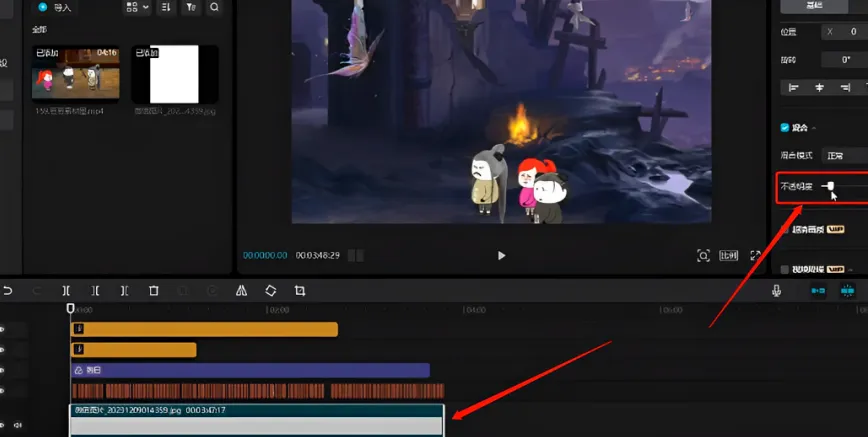Click the crop icon in timeline toolbar
The width and height of the screenshot is (868, 437).
(300, 291)
